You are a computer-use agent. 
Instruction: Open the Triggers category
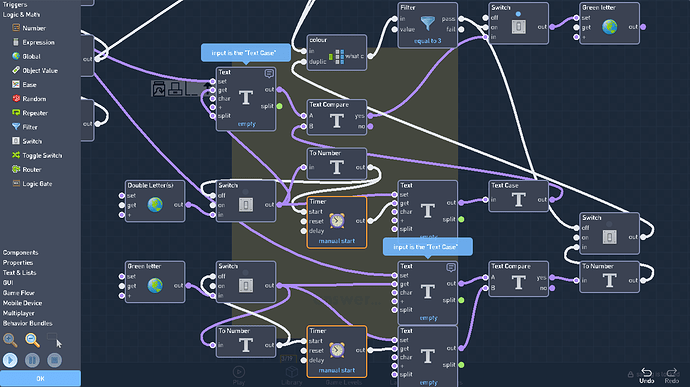pyautogui.click(x=15, y=4)
